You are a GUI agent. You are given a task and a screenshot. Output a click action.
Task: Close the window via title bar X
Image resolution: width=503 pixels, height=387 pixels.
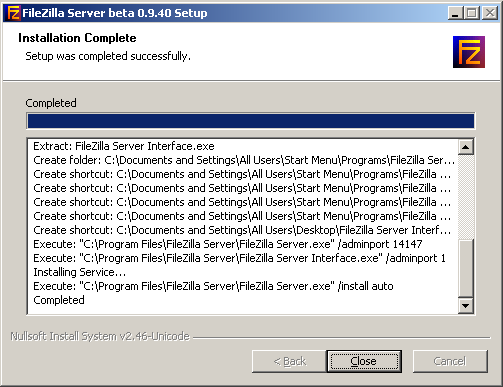pyautogui.click(x=490, y=13)
